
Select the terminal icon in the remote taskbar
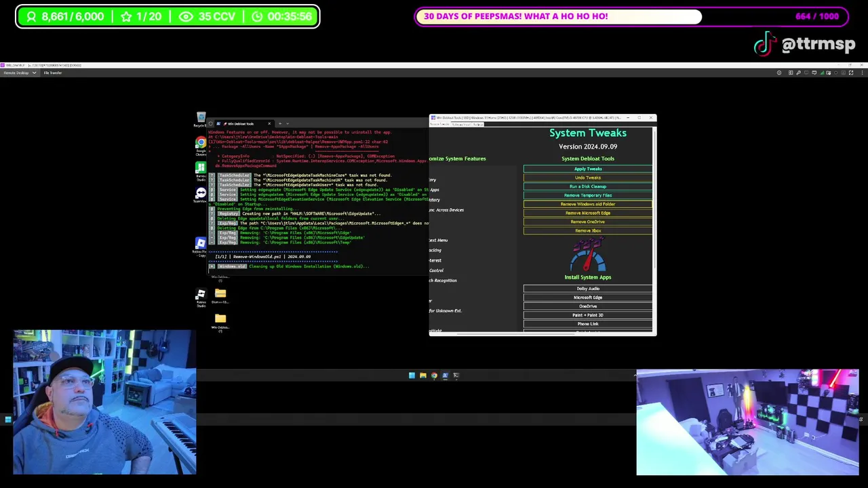coord(456,375)
